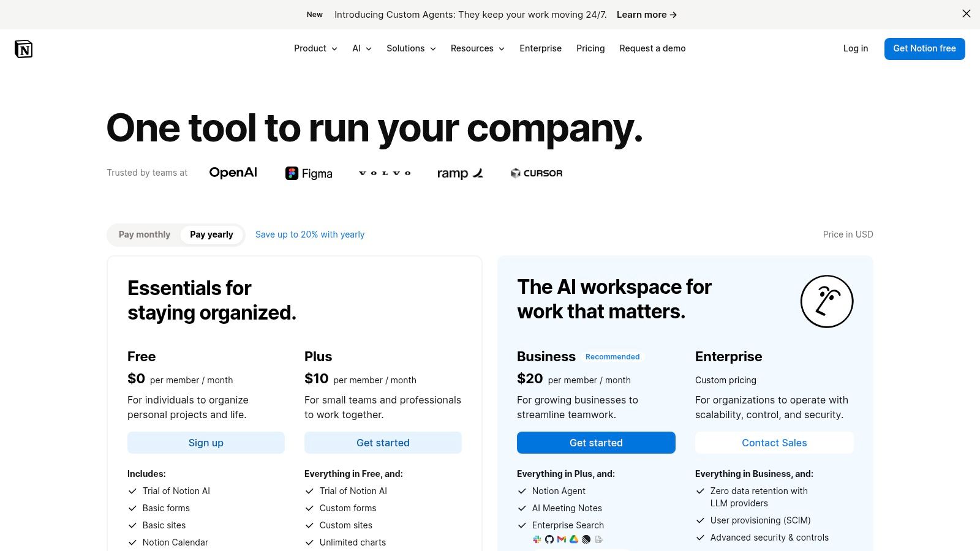Screen dimensions: 980x551
Task: Select the Gmail integration icon
Action: coord(562,539)
